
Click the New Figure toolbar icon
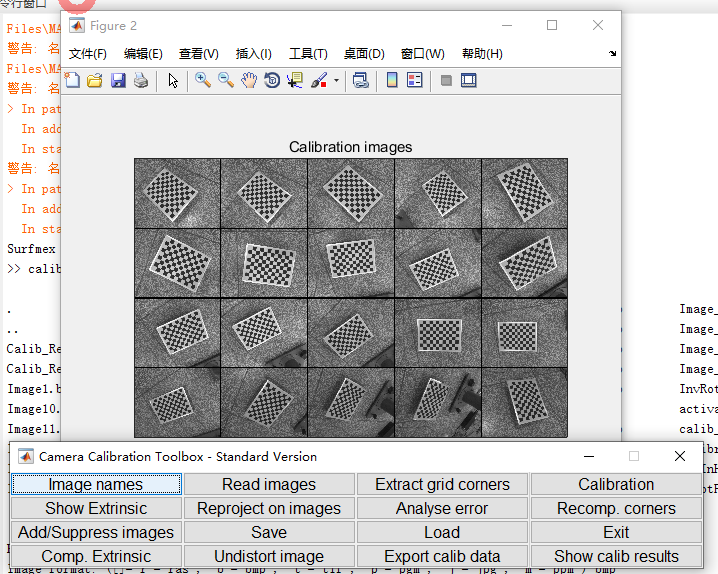(x=73, y=81)
